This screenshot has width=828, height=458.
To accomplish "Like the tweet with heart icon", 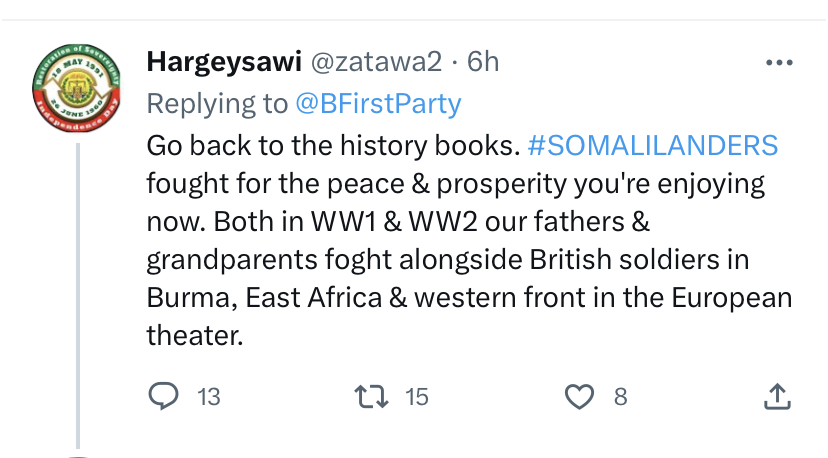I will [x=579, y=397].
